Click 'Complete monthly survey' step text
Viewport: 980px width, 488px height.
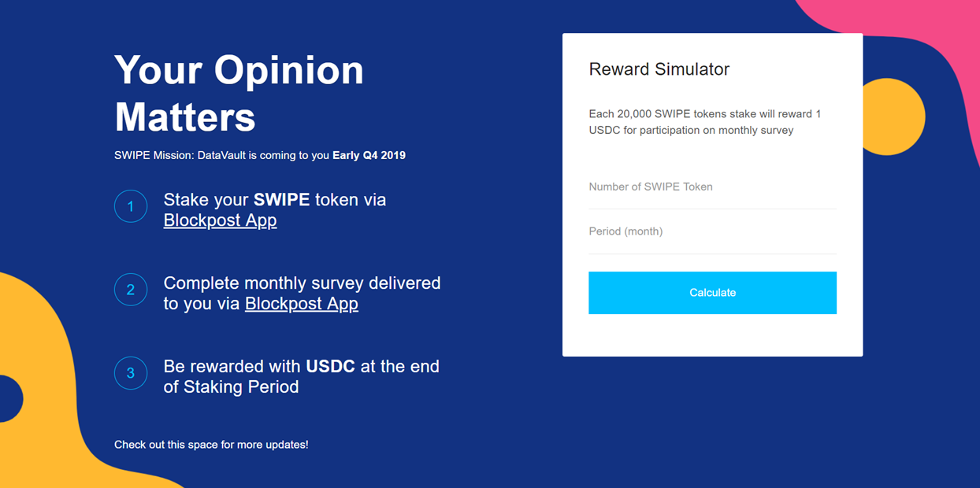coord(302,283)
